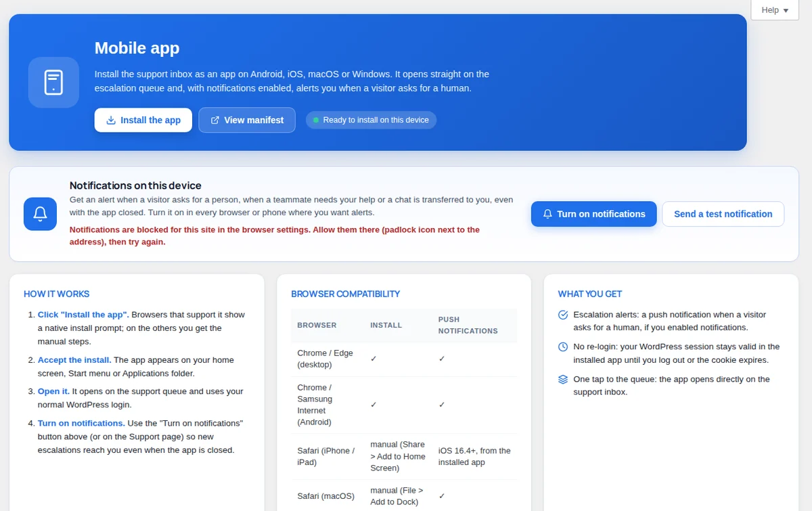Click the Mobile app banner description paragraph
This screenshot has width=812, height=511.
(x=292, y=81)
